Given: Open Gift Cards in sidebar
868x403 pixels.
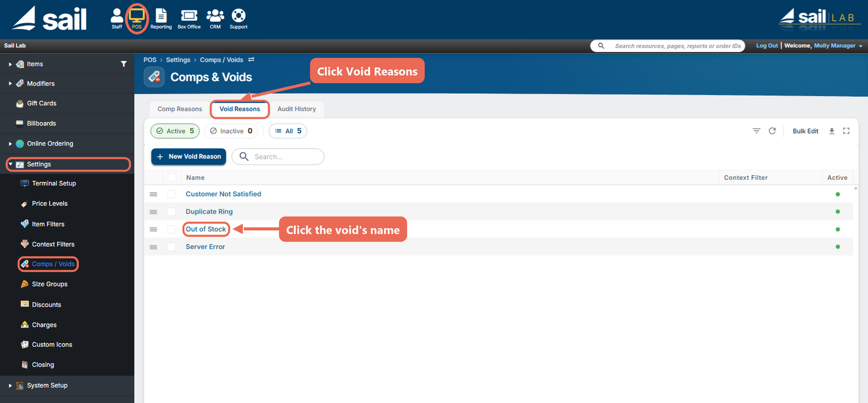Looking at the screenshot, I should click(41, 103).
